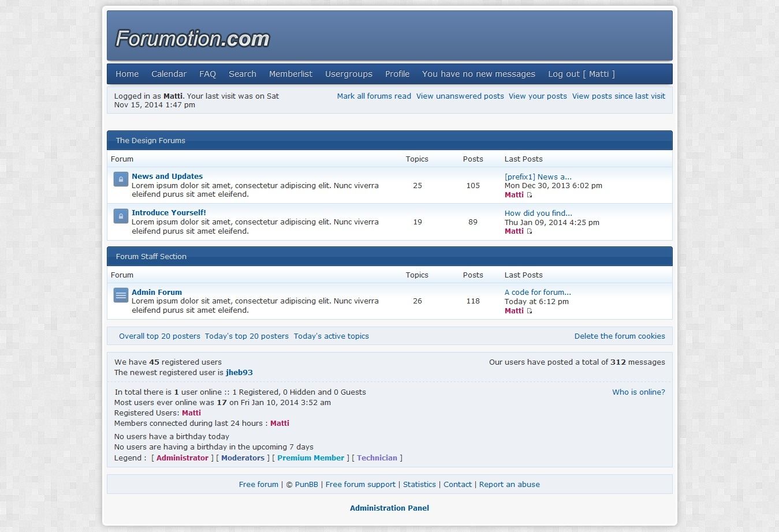Viewport: 779px width, 532px height.
Task: Open the Calendar page
Action: tap(169, 74)
